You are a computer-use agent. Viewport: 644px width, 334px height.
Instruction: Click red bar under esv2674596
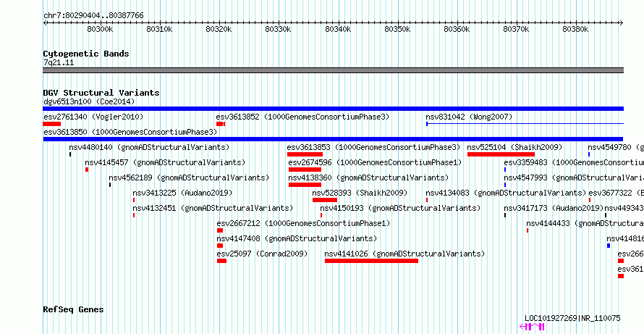(305, 170)
